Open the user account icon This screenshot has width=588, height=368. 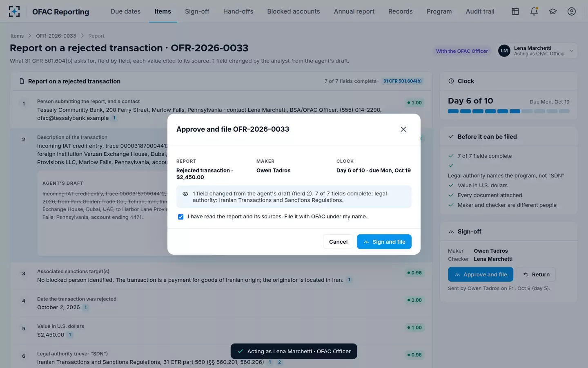pyautogui.click(x=572, y=11)
